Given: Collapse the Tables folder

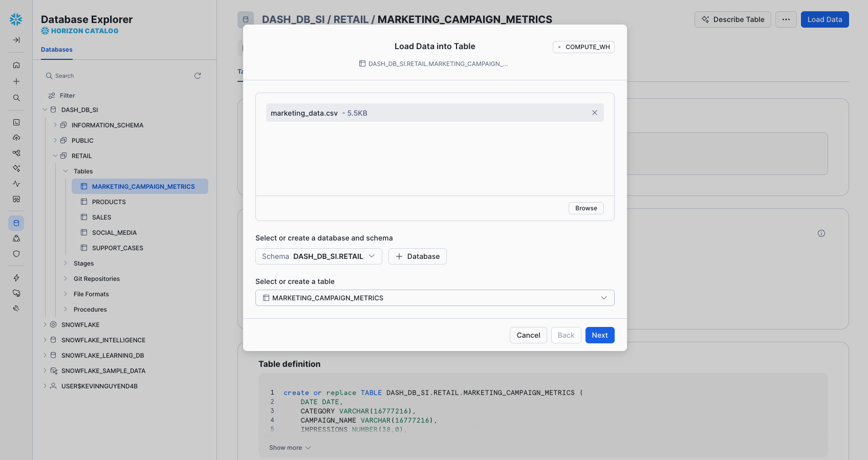Looking at the screenshot, I should pyautogui.click(x=66, y=171).
